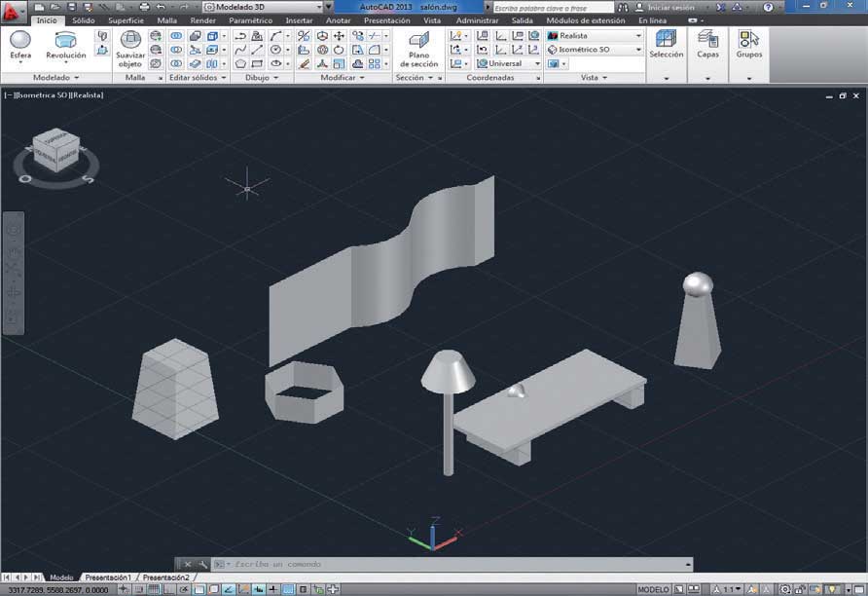Expand the Dibujo panel
This screenshot has height=596, width=868.
pyautogui.click(x=262, y=78)
